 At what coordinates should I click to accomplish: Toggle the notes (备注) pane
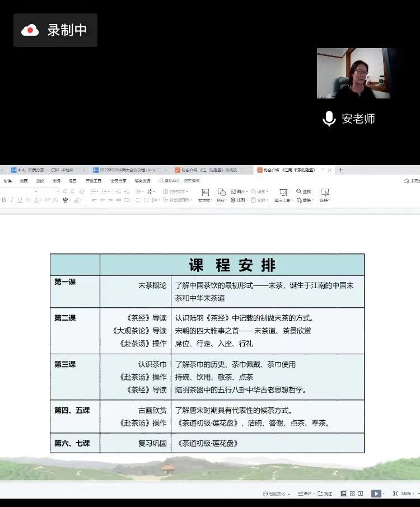pyautogui.click(x=306, y=494)
